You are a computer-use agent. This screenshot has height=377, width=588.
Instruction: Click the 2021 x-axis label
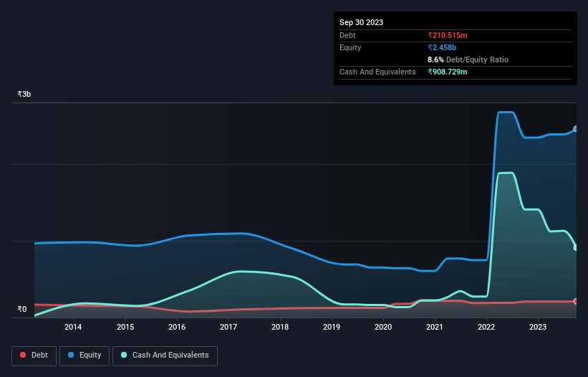(435, 327)
